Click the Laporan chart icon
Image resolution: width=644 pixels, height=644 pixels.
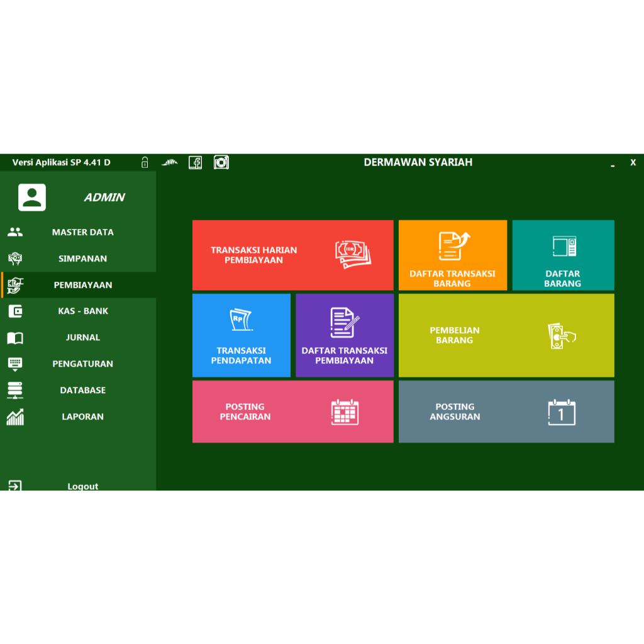(15, 417)
